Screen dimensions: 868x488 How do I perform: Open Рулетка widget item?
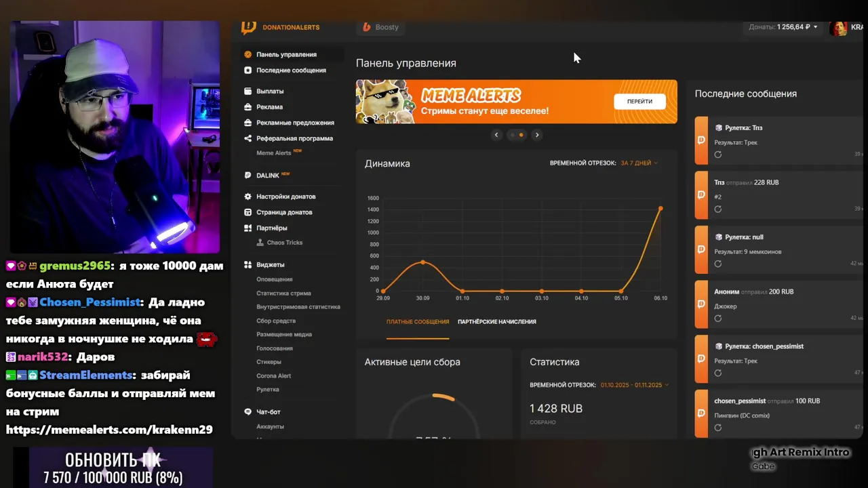click(268, 390)
